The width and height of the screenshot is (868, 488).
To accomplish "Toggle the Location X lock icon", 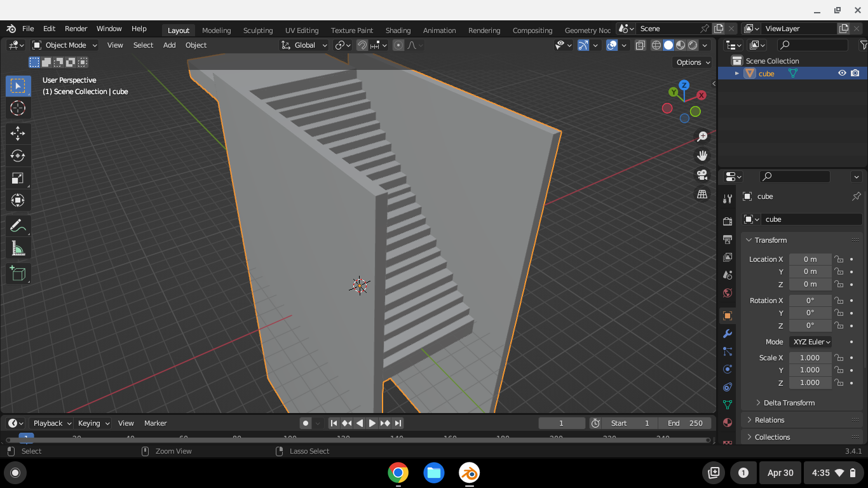I will click(x=839, y=259).
